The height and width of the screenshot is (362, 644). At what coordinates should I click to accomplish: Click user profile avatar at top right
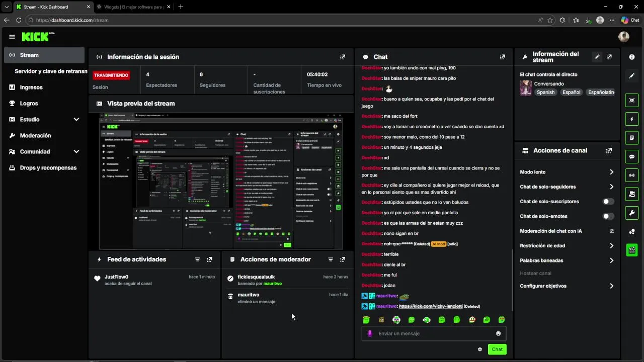coord(624,37)
